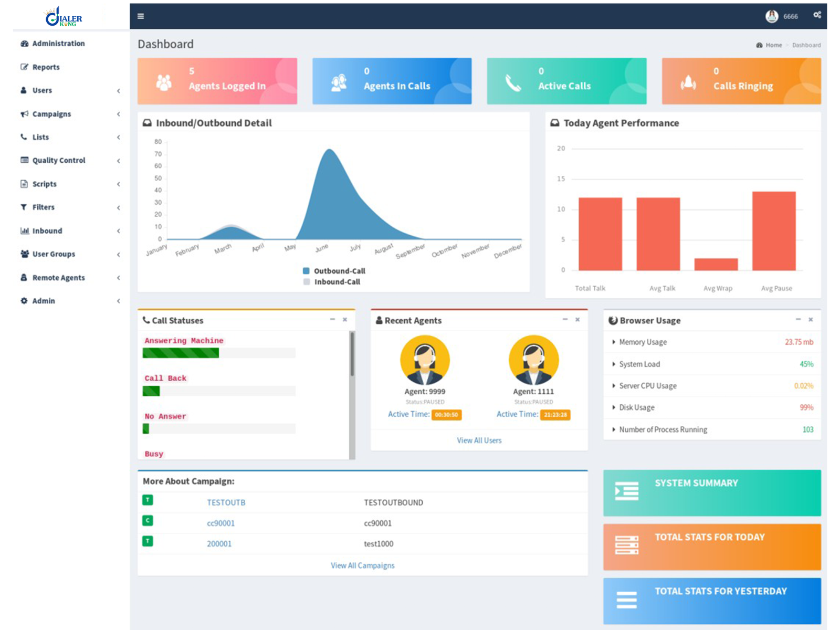Click the TESTOUTB campaign link
This screenshot has height=630, width=840.
(x=226, y=502)
